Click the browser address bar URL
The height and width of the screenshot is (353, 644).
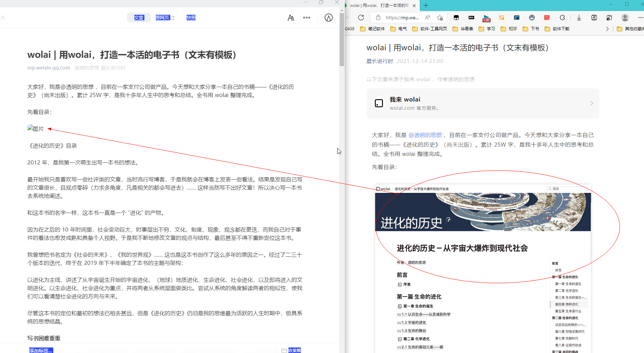(402, 18)
